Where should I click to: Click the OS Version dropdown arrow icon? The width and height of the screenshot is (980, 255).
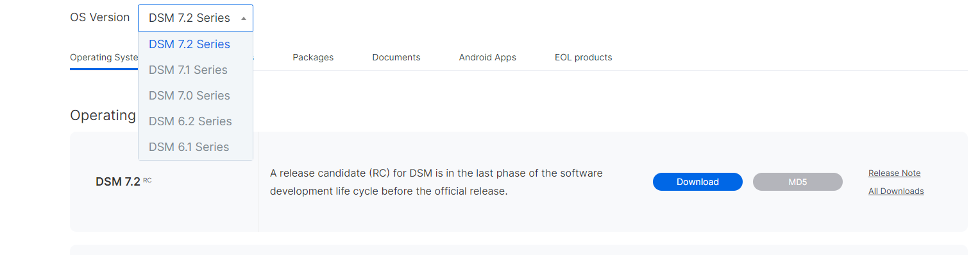coord(244,19)
